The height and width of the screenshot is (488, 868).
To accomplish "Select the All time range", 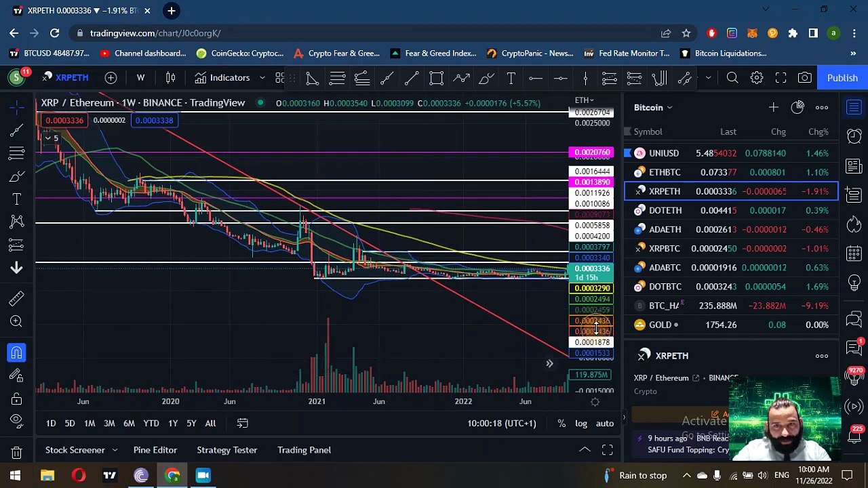I will point(210,424).
